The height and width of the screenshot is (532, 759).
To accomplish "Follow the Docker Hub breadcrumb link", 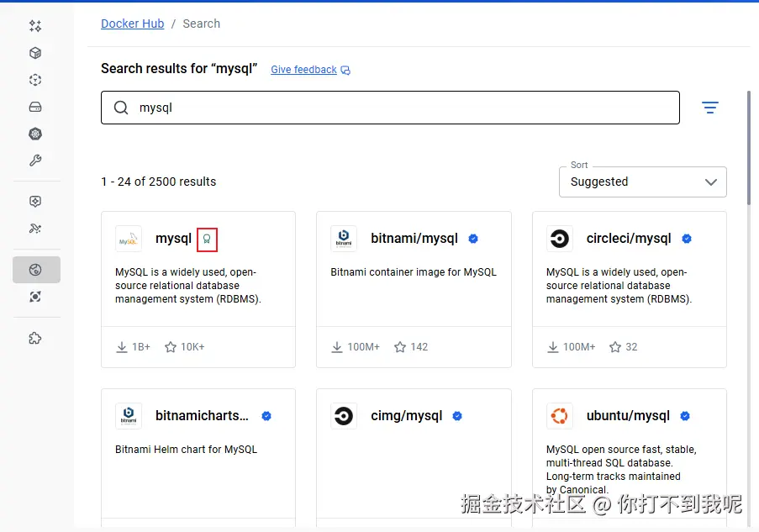I will pyautogui.click(x=132, y=24).
